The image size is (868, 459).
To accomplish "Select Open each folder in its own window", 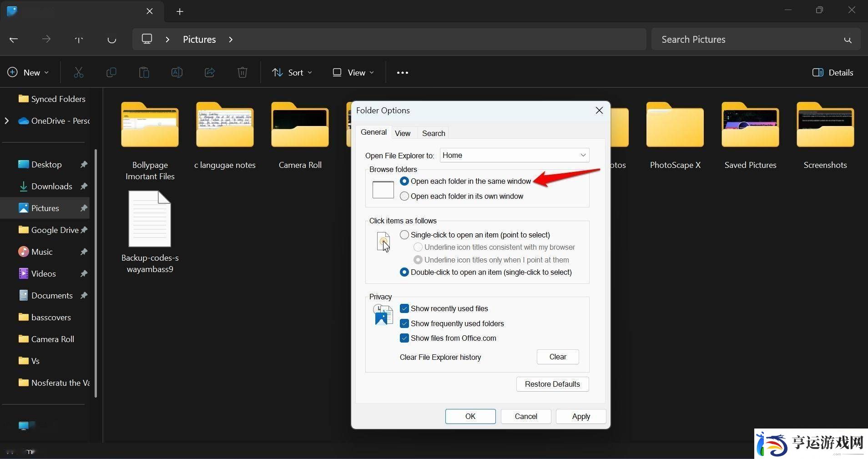I will [404, 196].
